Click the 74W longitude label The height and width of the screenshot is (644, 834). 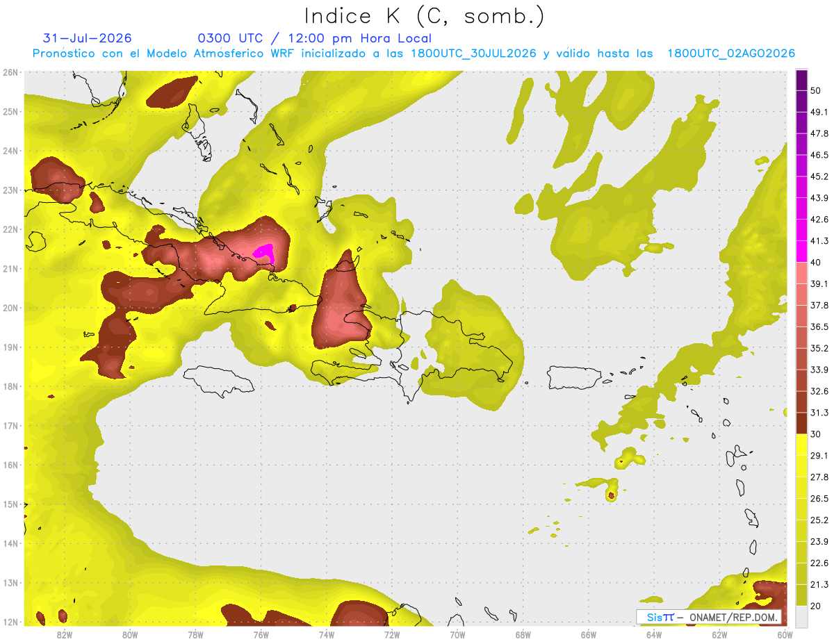[x=326, y=634]
